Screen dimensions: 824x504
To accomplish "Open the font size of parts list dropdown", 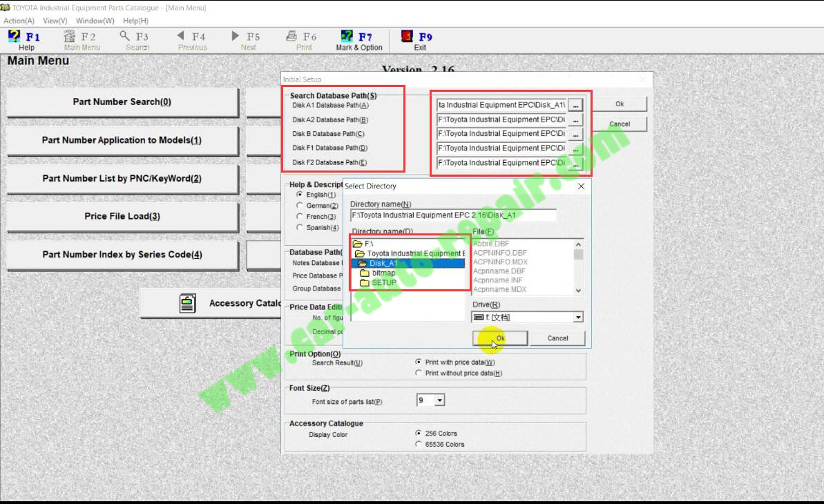I will (x=440, y=400).
